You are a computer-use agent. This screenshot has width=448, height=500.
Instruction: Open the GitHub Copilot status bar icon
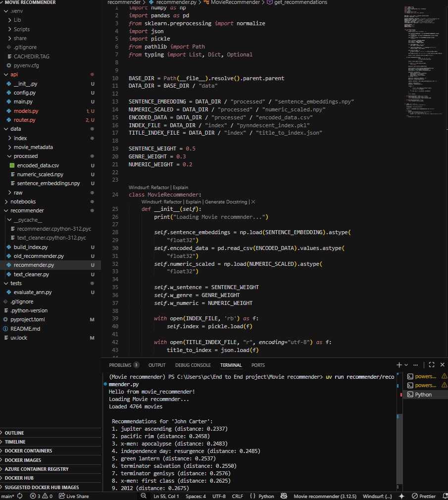click(284, 496)
